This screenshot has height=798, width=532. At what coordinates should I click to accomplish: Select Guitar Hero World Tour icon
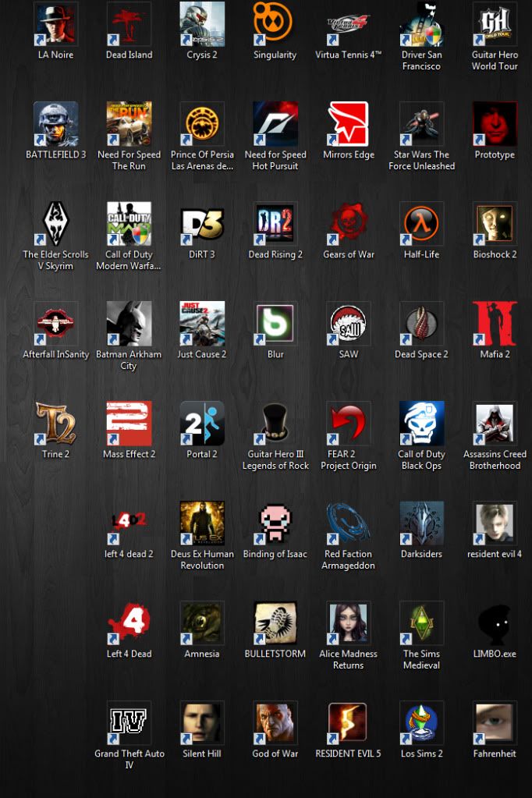point(495,24)
